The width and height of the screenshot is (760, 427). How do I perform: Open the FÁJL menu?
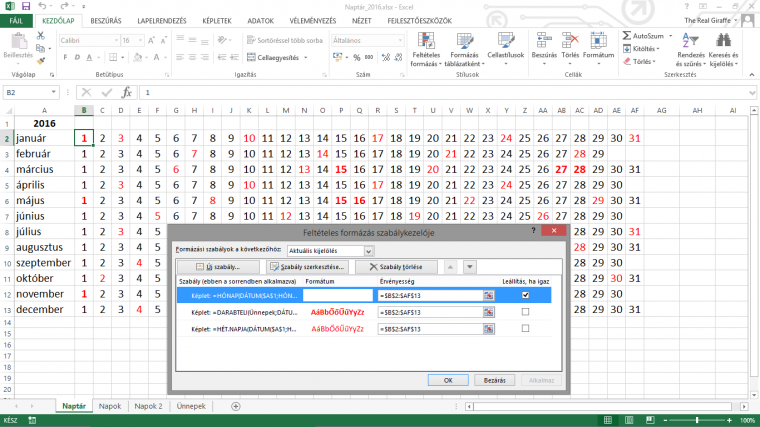pos(16,21)
